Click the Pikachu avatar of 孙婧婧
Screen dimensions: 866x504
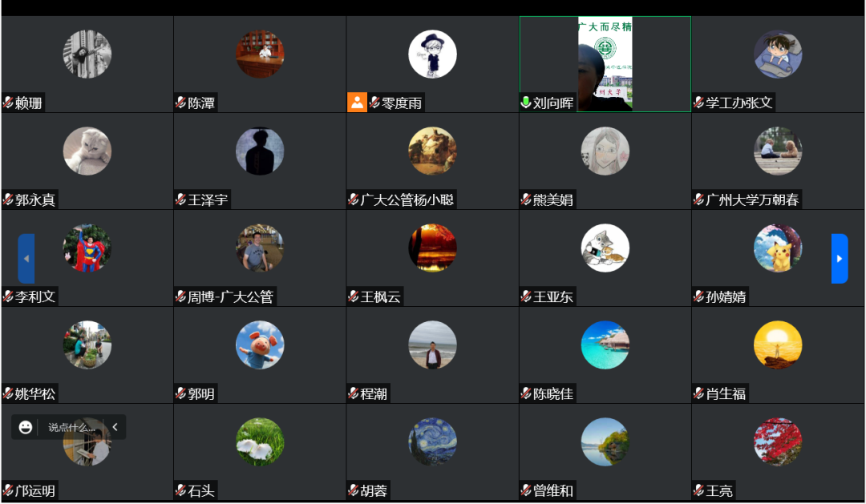[778, 248]
